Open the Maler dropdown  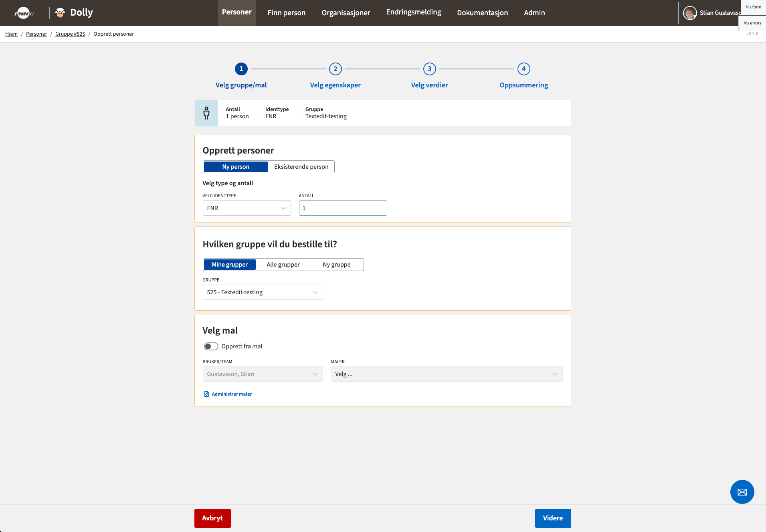446,374
